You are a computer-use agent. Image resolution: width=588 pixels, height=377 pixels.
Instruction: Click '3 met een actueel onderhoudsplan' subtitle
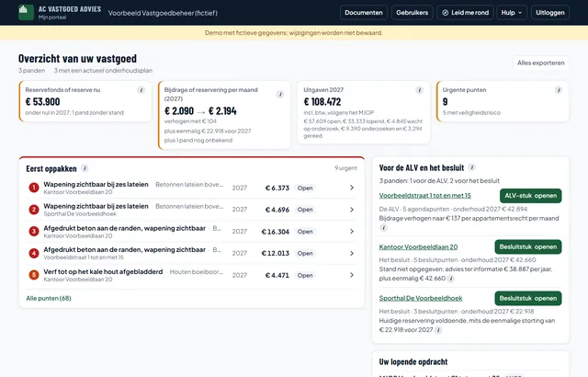(x=103, y=71)
